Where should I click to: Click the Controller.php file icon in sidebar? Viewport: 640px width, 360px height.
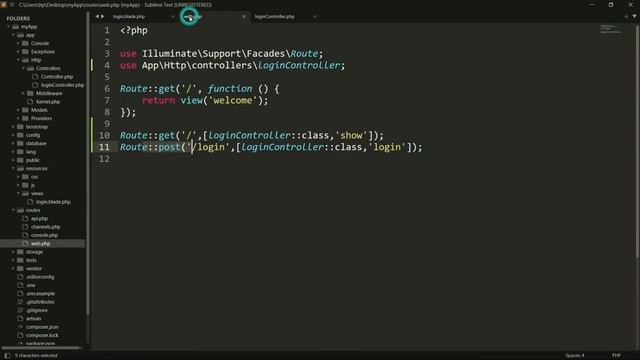35,77
